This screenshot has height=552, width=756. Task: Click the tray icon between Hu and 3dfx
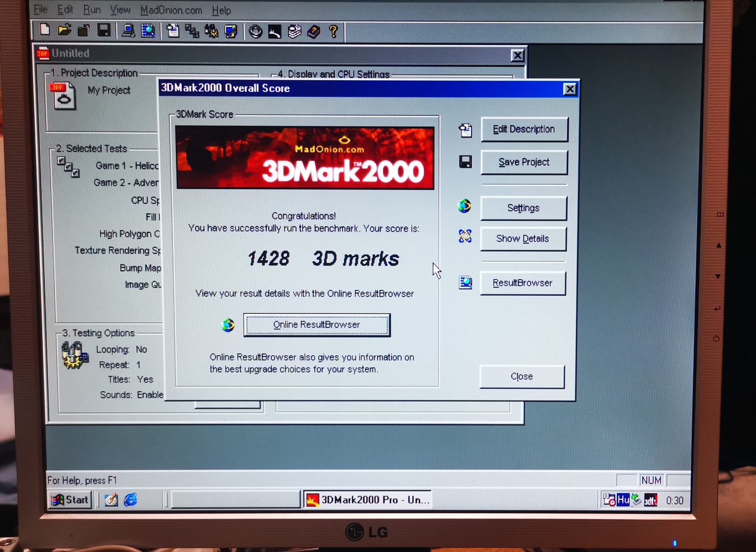tap(636, 500)
